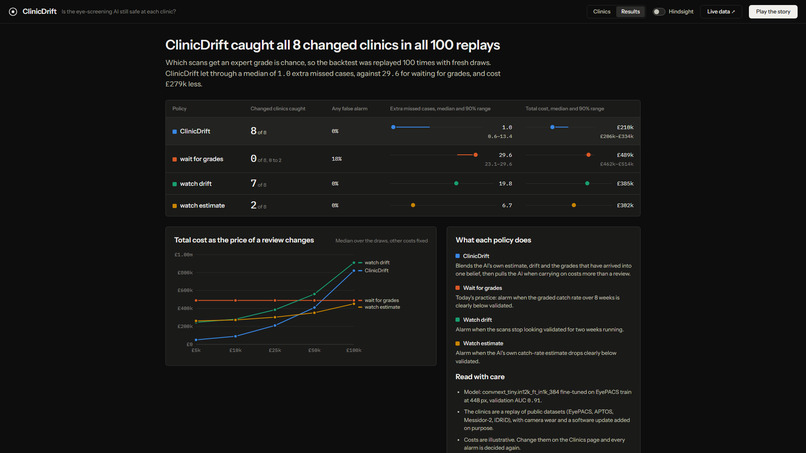Click the £385k watch drift cost

(x=625, y=184)
